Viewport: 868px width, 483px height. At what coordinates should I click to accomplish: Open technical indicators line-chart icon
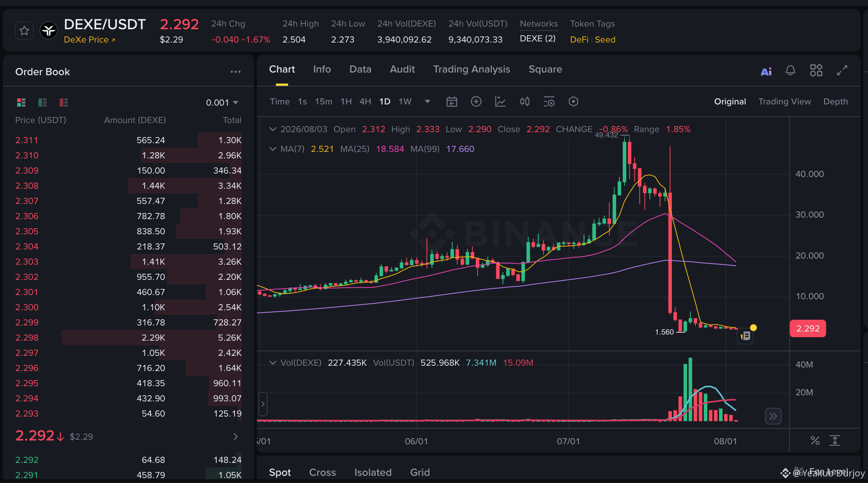(x=500, y=101)
